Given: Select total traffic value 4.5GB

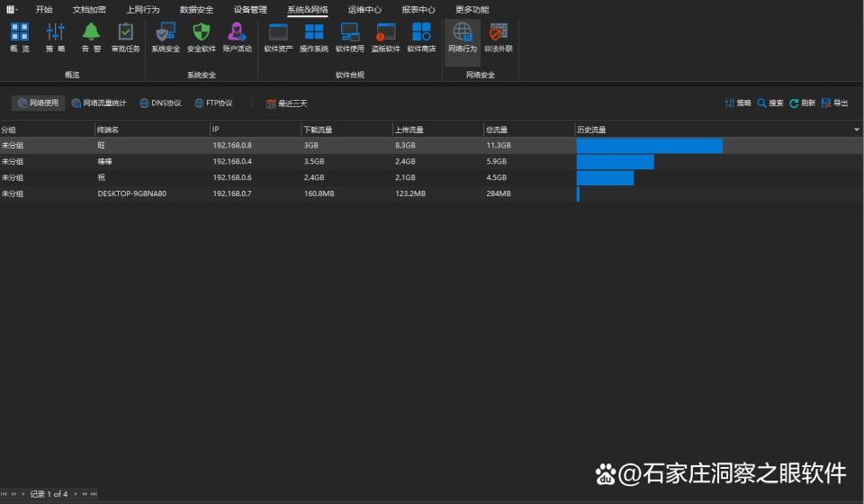Looking at the screenshot, I should (x=497, y=177).
